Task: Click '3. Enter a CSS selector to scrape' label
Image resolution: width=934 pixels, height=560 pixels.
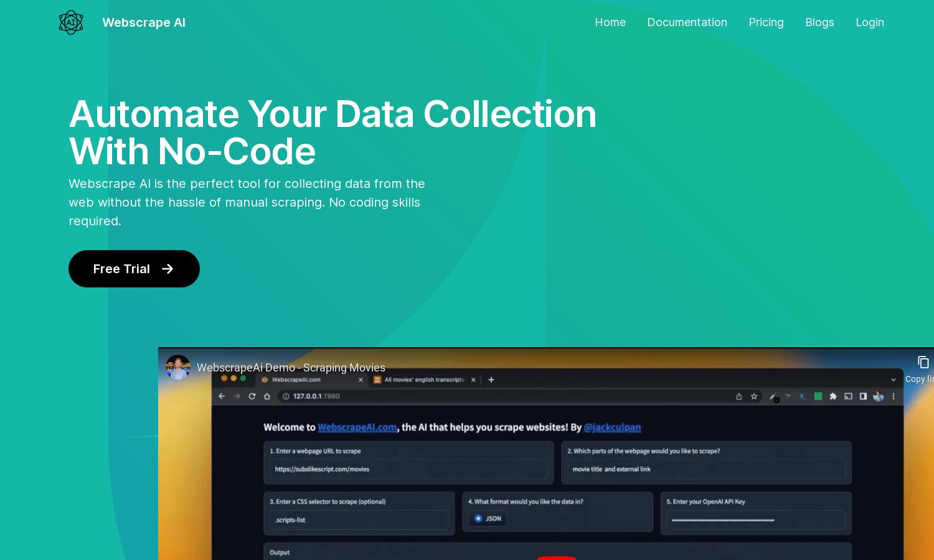Action: [x=328, y=502]
